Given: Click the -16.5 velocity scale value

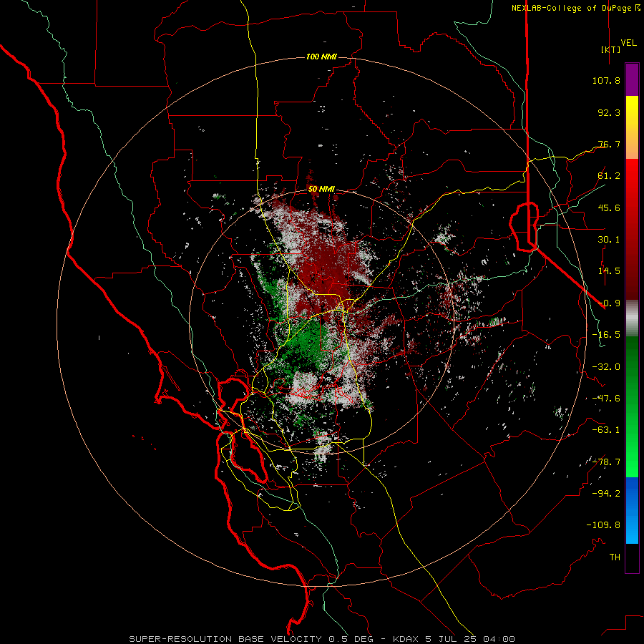Looking at the screenshot, I should pos(606,335).
